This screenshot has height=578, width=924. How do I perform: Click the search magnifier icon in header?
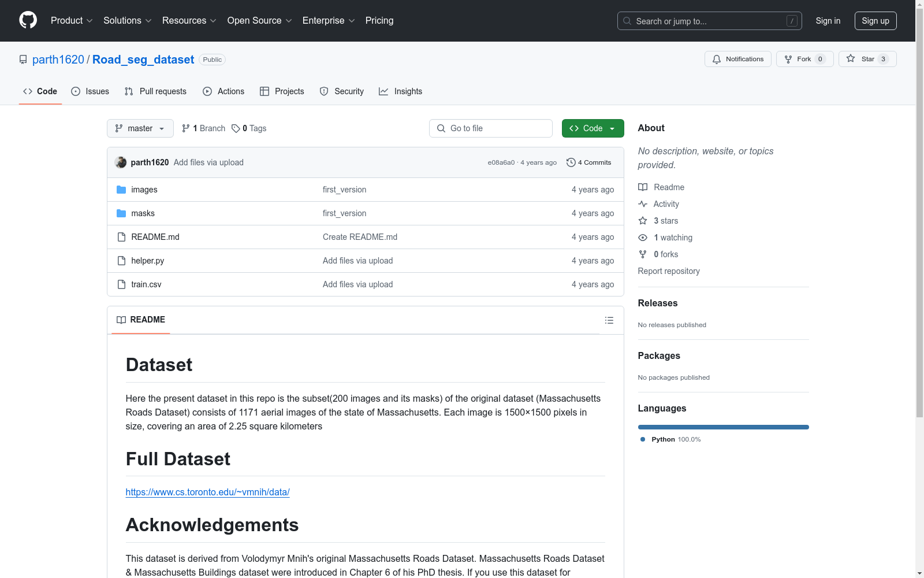pos(627,21)
